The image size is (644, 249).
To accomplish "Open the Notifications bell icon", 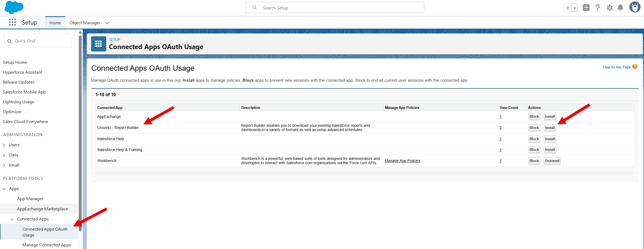I will (620, 8).
